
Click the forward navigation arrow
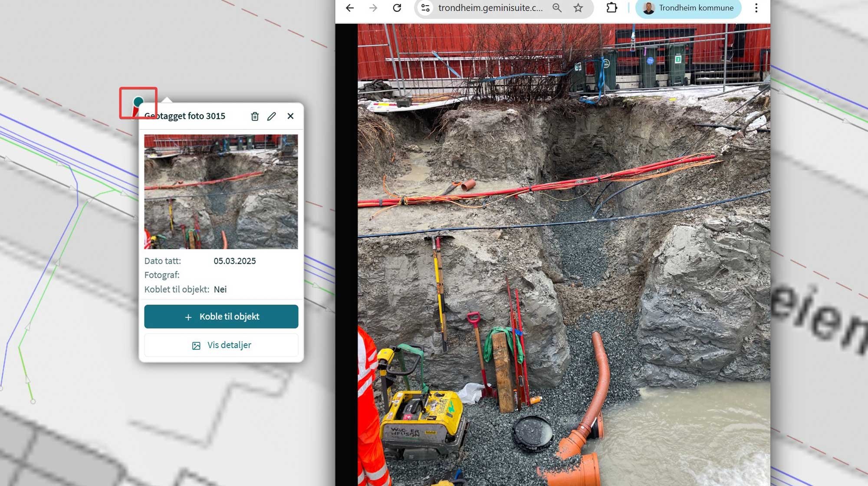(372, 8)
